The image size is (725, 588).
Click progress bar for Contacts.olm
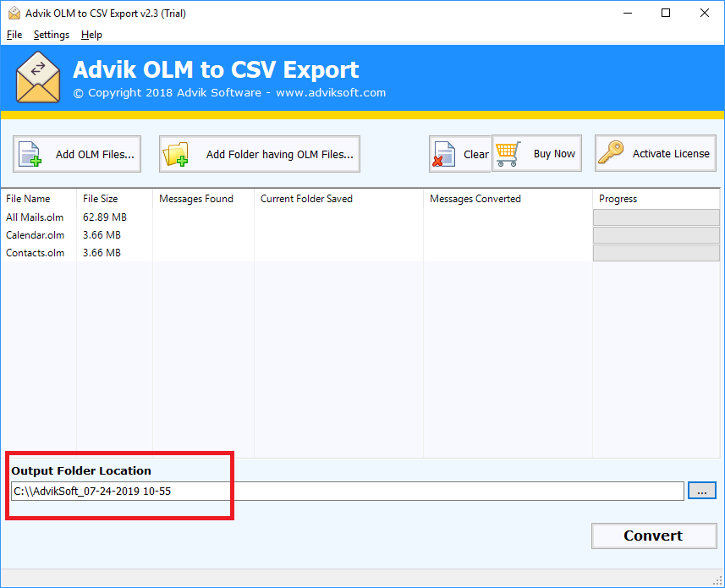pyautogui.click(x=656, y=253)
